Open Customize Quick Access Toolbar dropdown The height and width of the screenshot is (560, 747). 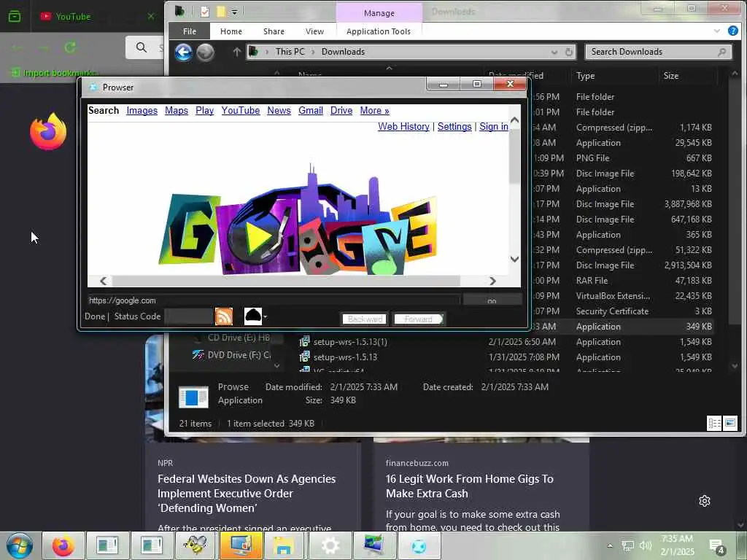point(235,12)
